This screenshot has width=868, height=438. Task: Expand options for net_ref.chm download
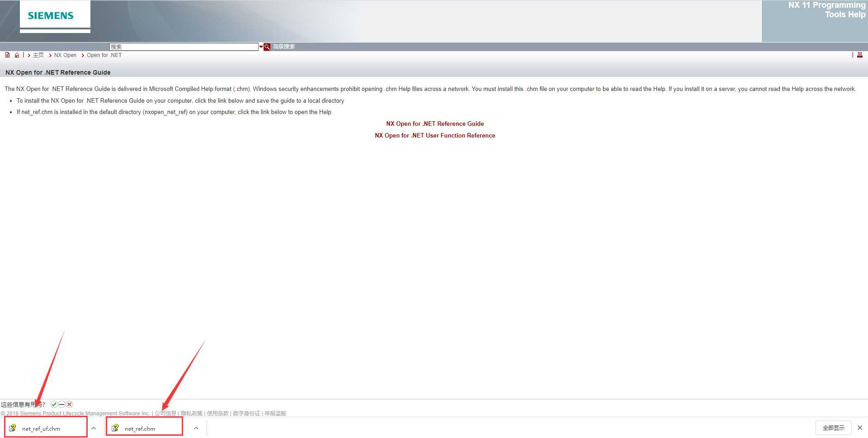[x=196, y=428]
